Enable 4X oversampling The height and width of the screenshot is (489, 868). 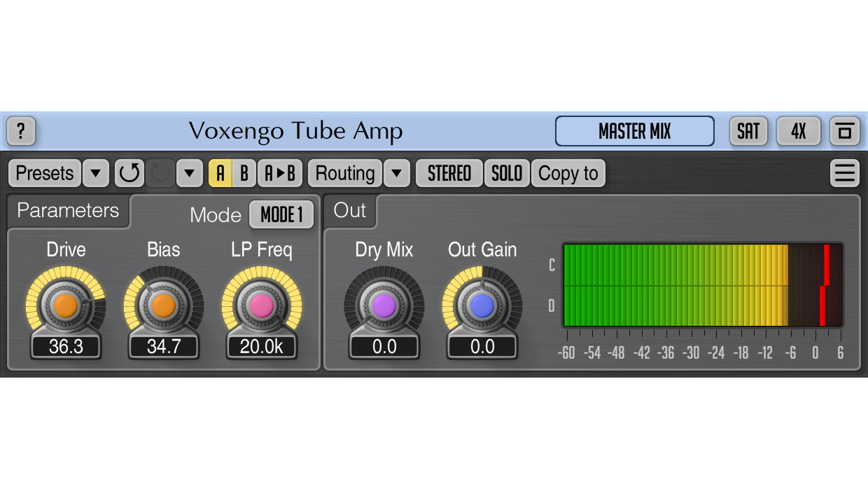[798, 132]
